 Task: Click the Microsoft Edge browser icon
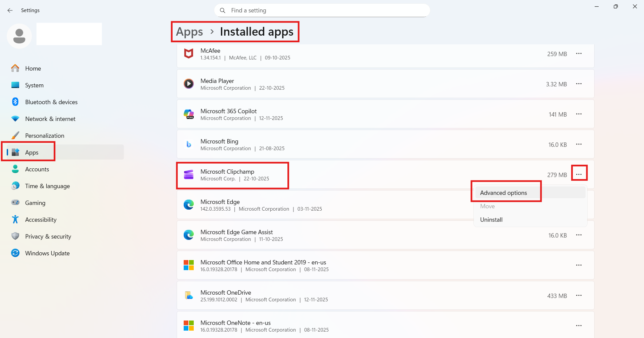pyautogui.click(x=189, y=204)
